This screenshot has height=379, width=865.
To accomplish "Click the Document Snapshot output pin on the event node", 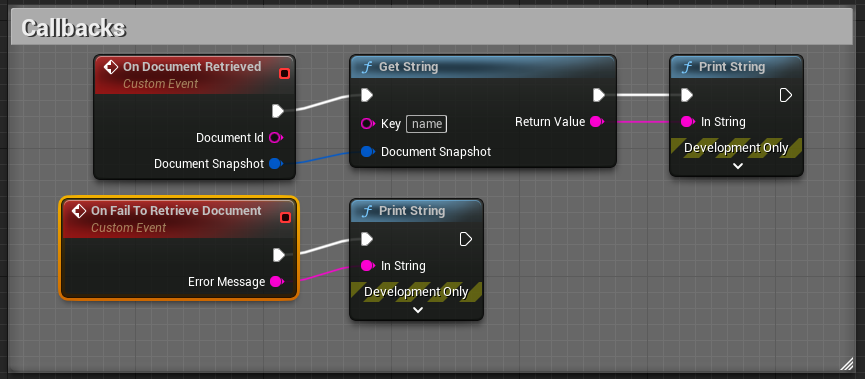I will pyautogui.click(x=275, y=164).
